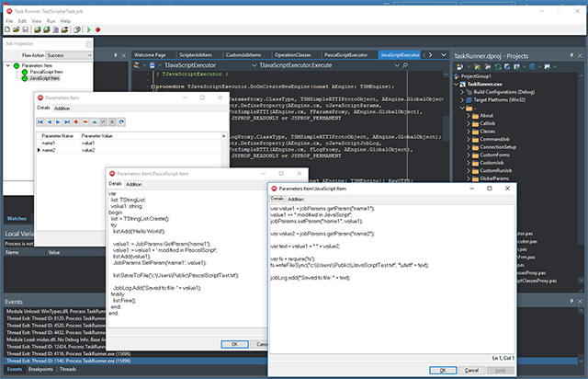Click Cancel in the JavaScript Item dialog

[471, 371]
